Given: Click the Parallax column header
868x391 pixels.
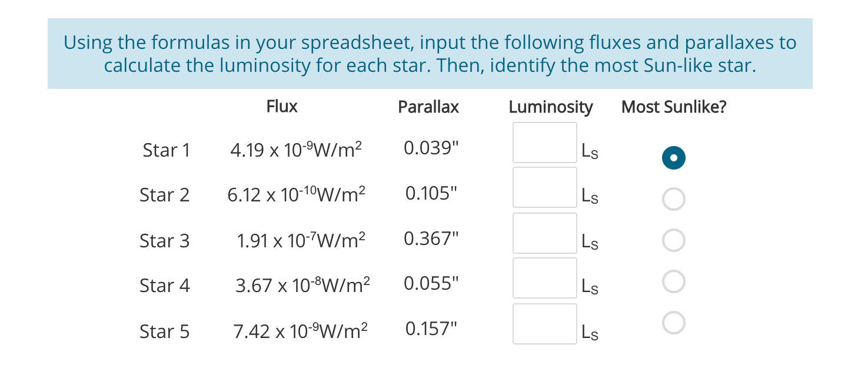Looking at the screenshot, I should tap(428, 107).
